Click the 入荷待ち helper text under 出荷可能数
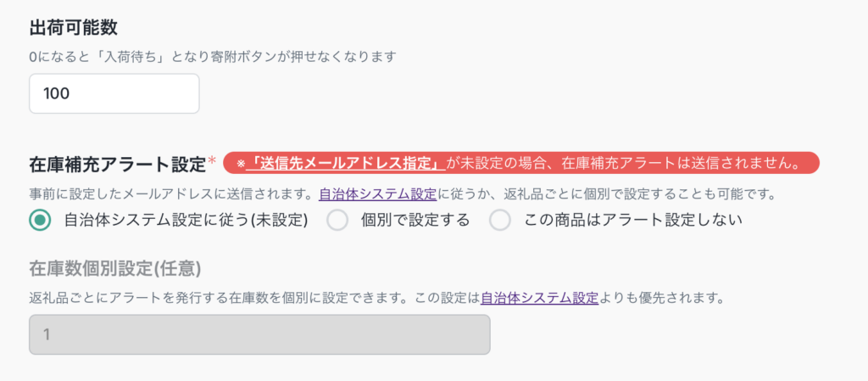Viewport: 868px width, 381px height. tap(213, 58)
